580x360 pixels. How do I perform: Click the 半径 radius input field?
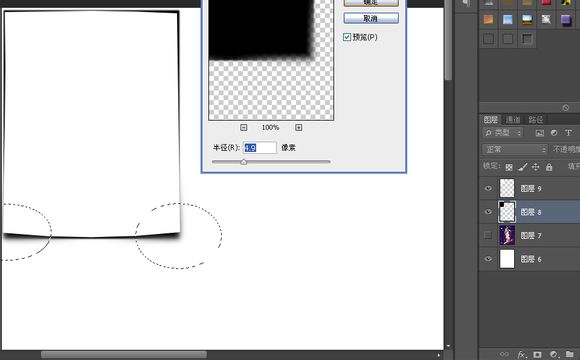tap(260, 148)
